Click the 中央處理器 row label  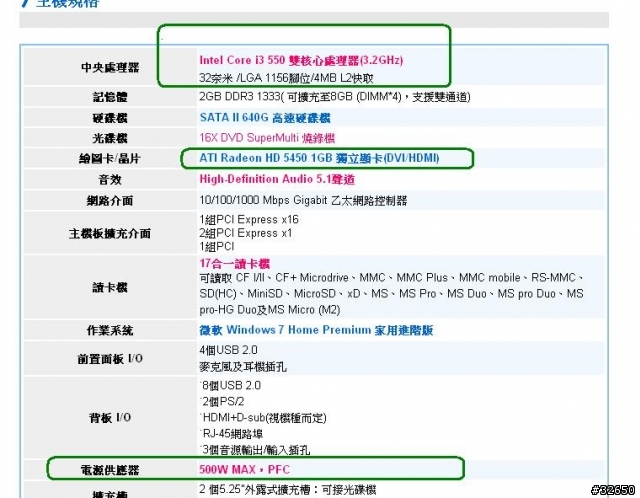pyautogui.click(x=110, y=67)
